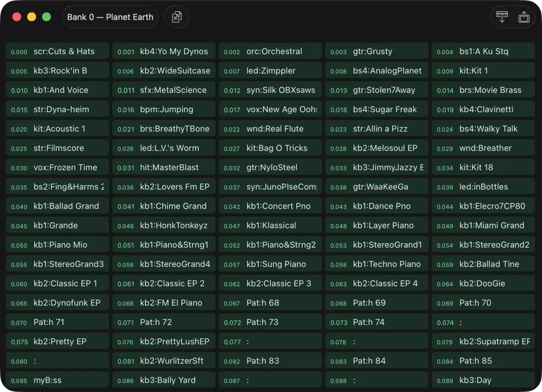Select patch myB:ss
This screenshot has width=542, height=392.
coord(58,381)
